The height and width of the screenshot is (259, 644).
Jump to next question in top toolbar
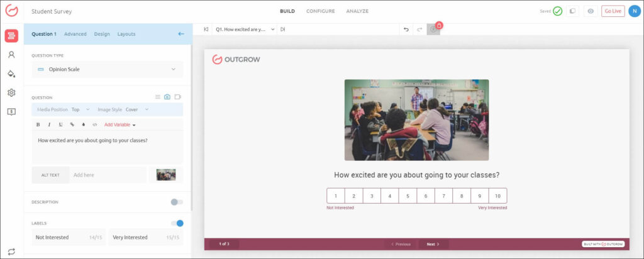[283, 30]
